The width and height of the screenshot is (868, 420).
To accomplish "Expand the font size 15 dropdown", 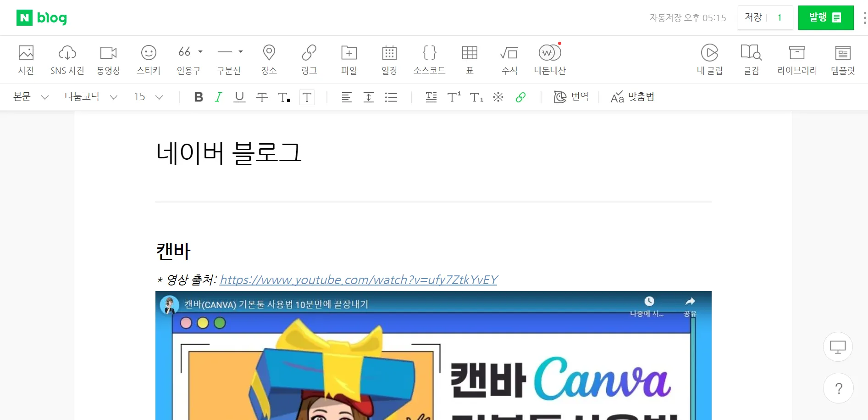I will tap(149, 97).
